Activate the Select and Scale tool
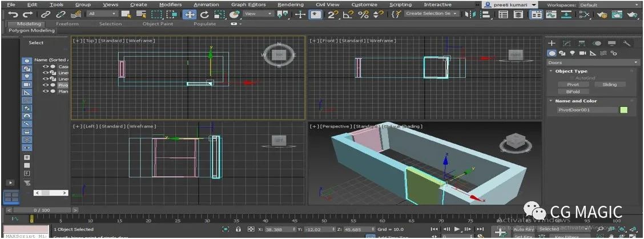 pos(219,14)
